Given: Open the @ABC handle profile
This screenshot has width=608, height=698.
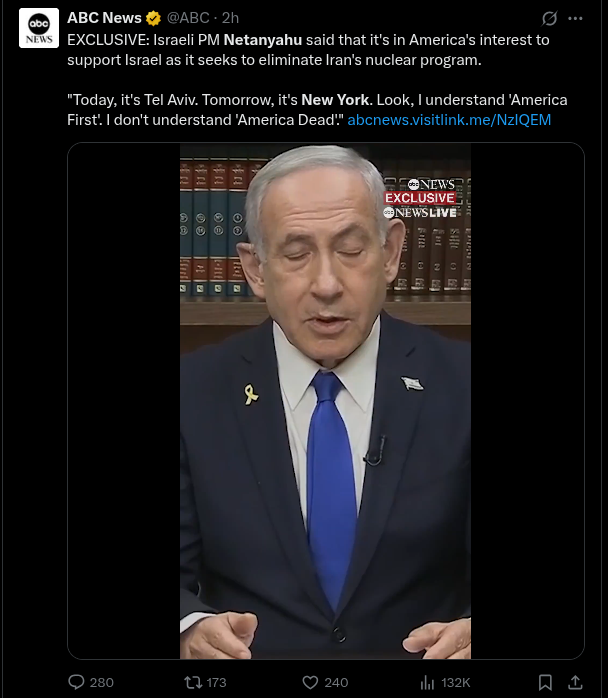Looking at the screenshot, I should point(188,18).
